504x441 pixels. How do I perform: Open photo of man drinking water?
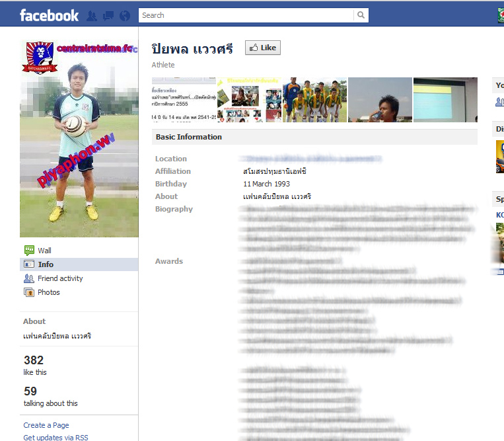(380, 100)
